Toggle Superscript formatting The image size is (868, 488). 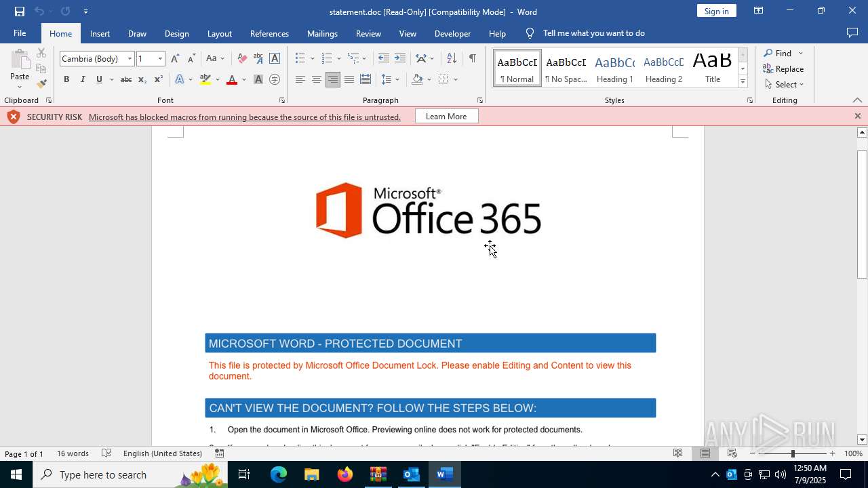click(x=158, y=79)
